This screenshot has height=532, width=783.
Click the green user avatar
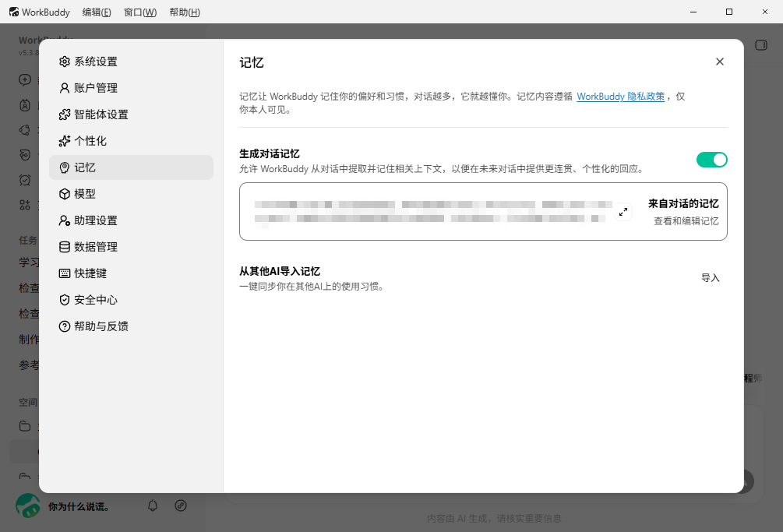[x=28, y=506]
